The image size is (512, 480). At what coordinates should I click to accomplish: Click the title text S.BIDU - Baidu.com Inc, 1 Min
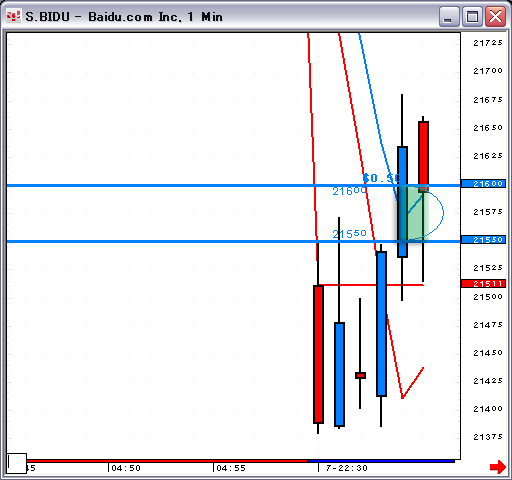coord(124,17)
